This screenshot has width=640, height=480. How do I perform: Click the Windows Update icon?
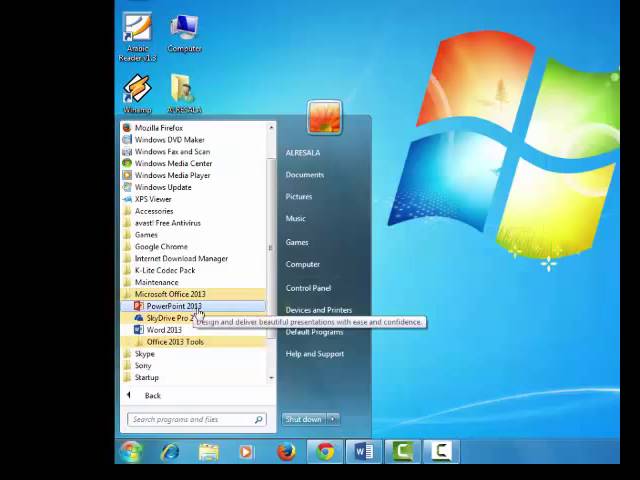point(127,187)
